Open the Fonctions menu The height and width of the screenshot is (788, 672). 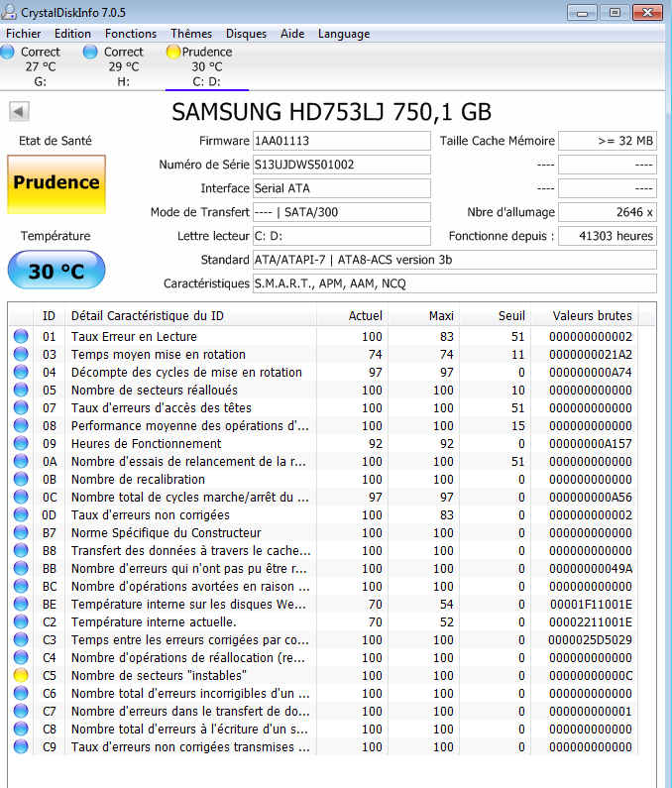tap(131, 34)
